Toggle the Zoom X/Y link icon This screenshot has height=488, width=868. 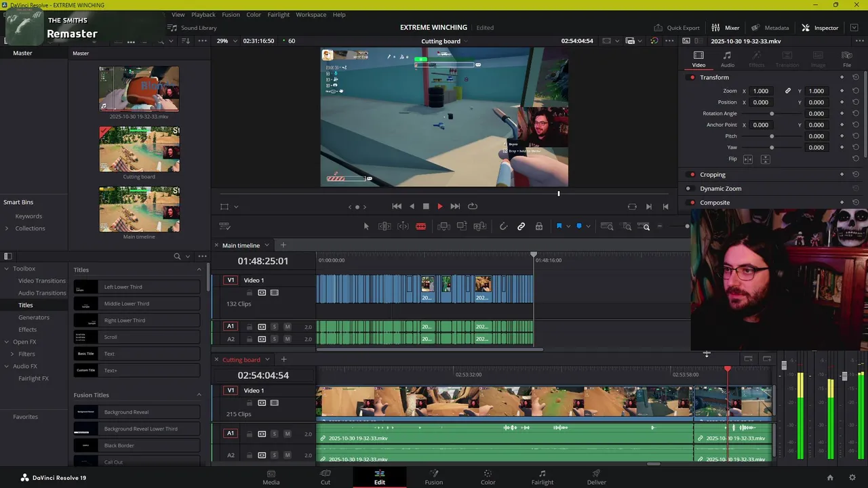point(788,91)
